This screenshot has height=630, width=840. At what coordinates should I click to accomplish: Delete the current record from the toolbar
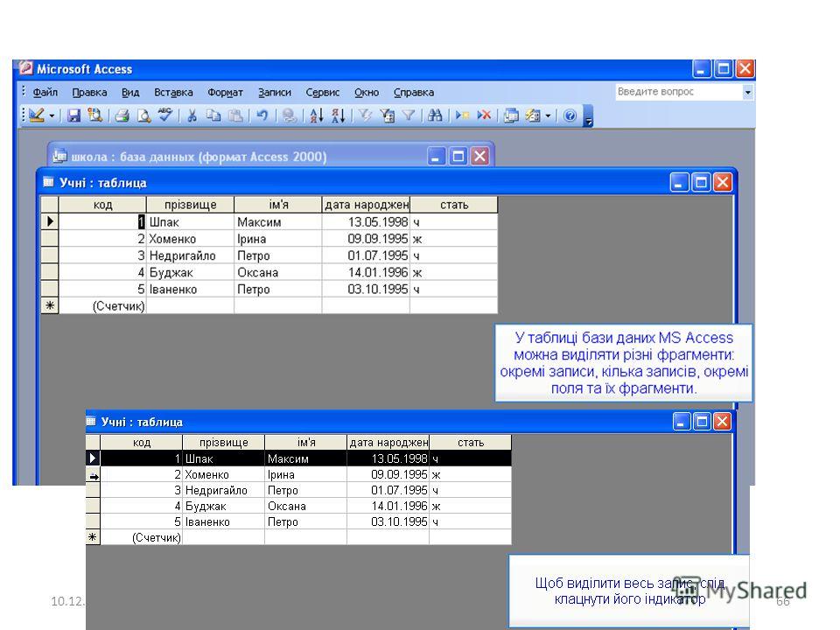(x=484, y=115)
